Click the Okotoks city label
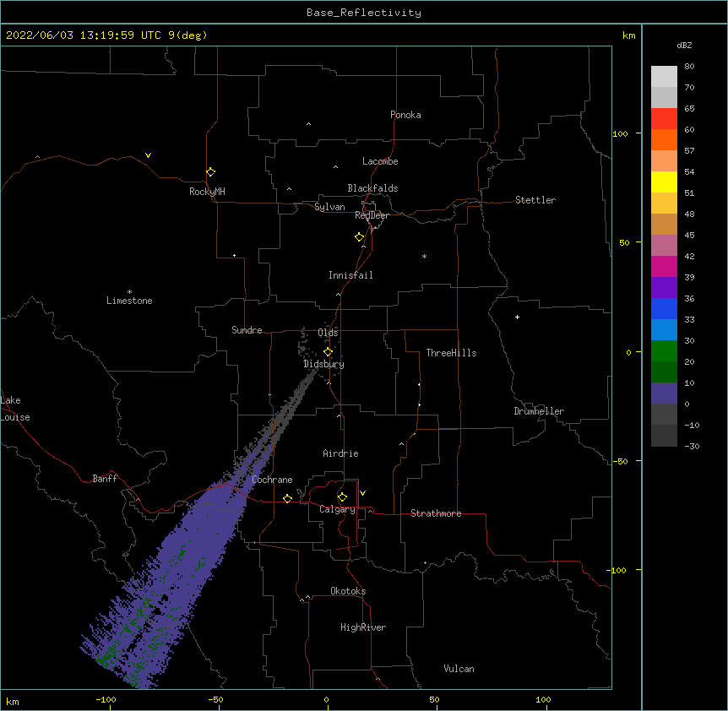 point(348,591)
